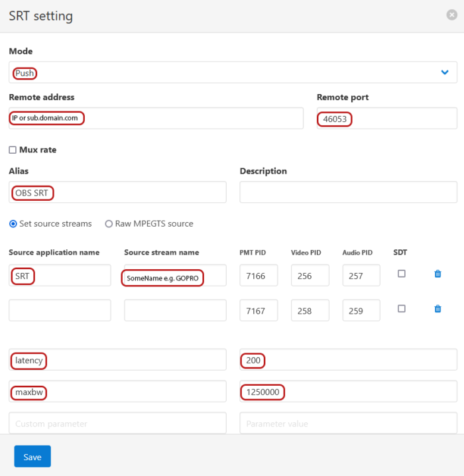Click the Audio PID field showing 259
This screenshot has width=464, height=476.
click(361, 310)
